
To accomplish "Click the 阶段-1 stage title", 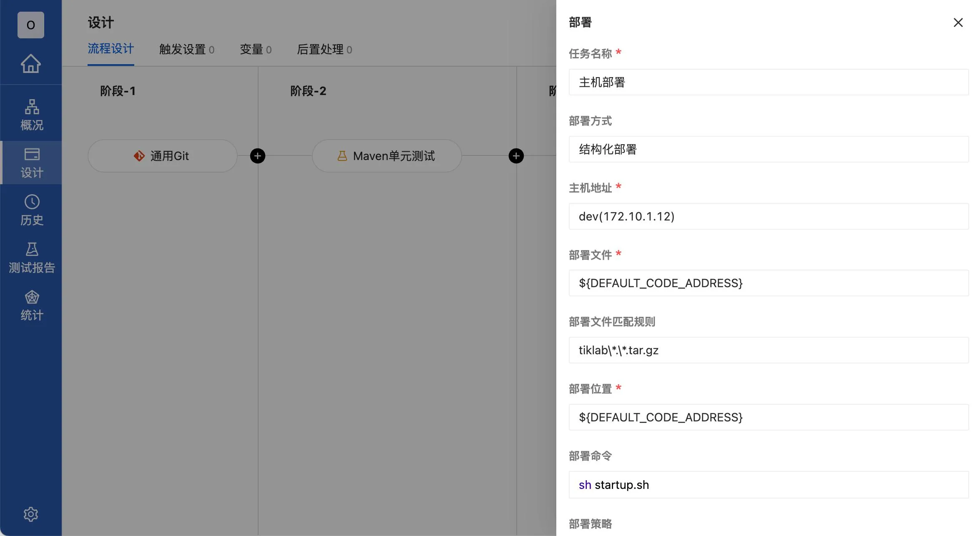I will point(118,91).
